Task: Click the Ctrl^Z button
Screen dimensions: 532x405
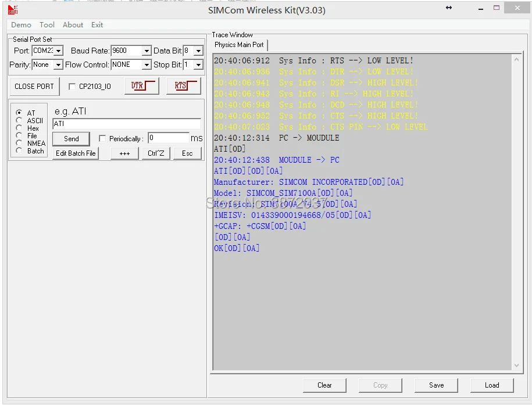Action: coord(156,153)
